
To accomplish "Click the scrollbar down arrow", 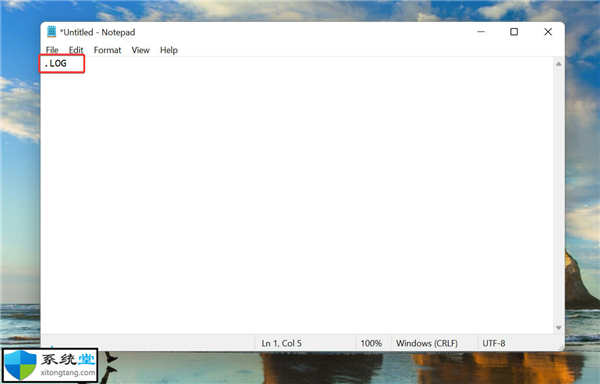I will pos(559,328).
